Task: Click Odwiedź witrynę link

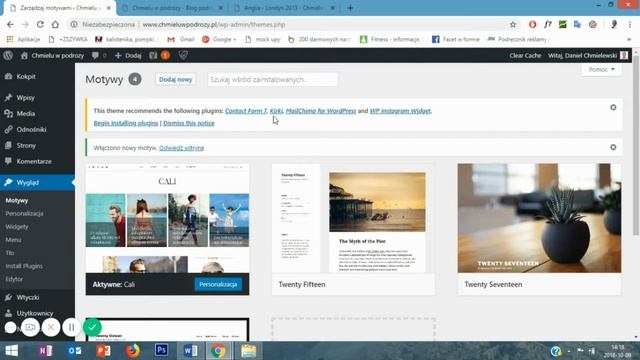Action: point(181,148)
